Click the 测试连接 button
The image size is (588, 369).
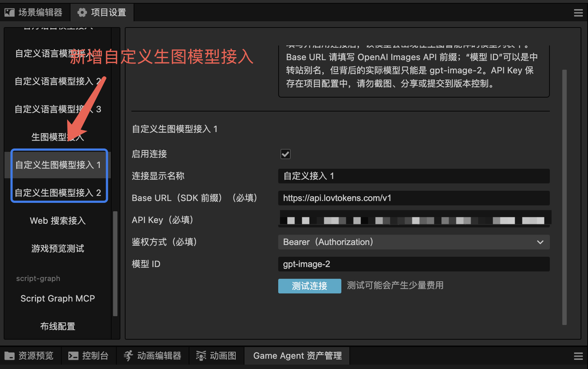(x=309, y=286)
